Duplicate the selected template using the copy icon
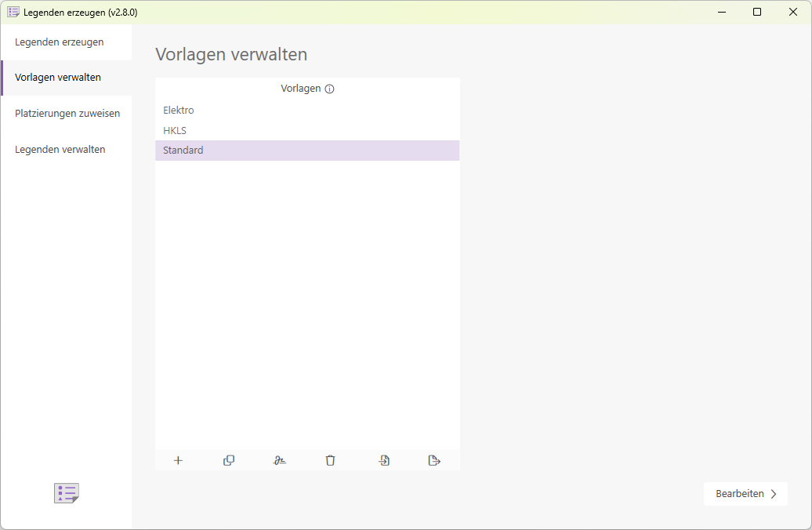 [229, 460]
